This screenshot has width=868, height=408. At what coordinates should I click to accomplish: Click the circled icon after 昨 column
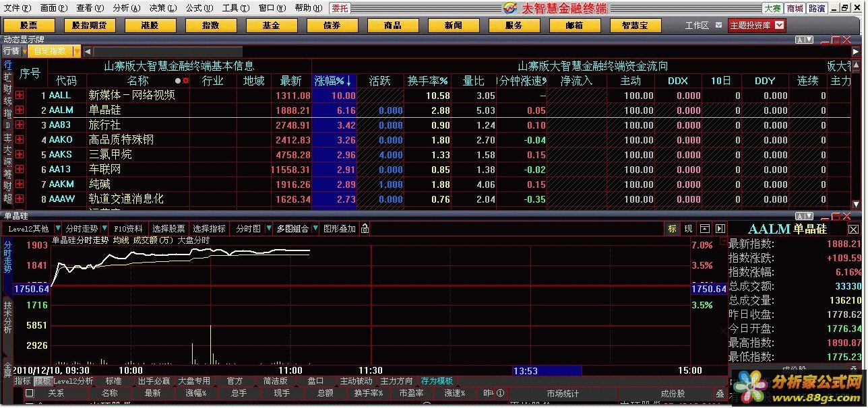tap(500, 393)
